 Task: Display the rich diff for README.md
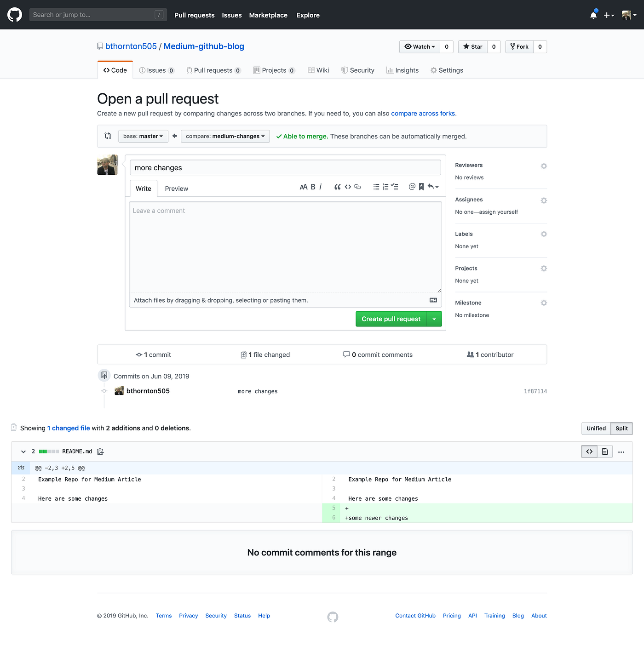tap(605, 451)
